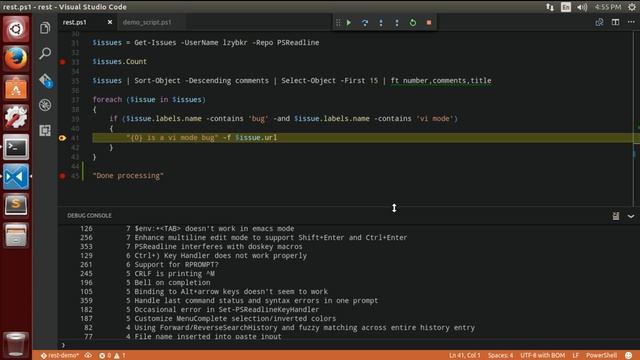The image size is (640, 360).
Task: Open the Extensions view in activity bar
Action: tap(45, 130)
